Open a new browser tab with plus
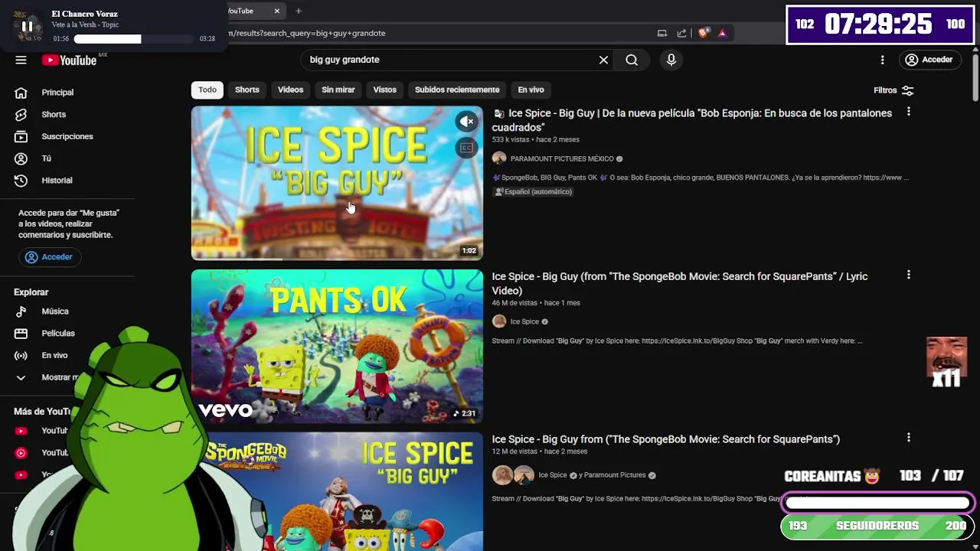 tap(299, 11)
